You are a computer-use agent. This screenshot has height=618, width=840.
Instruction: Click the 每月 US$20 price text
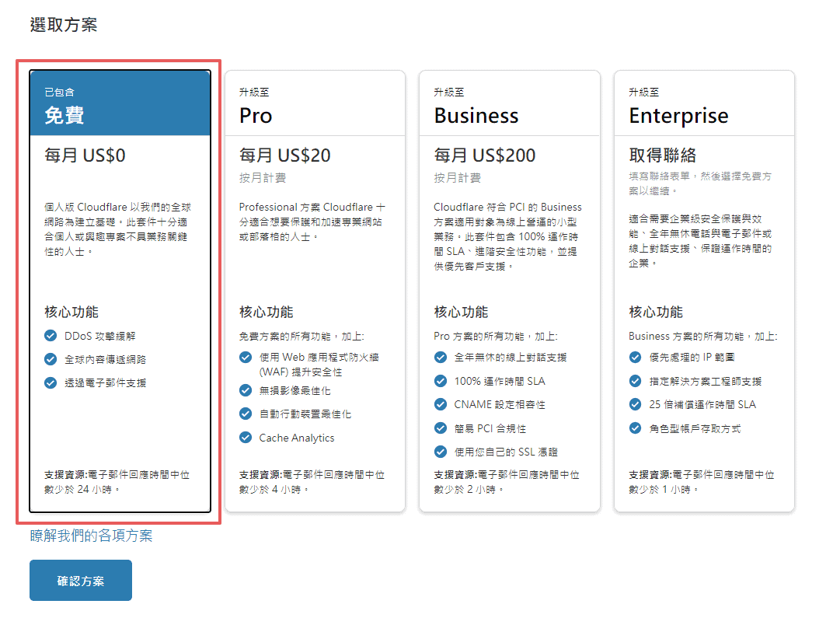point(284,155)
